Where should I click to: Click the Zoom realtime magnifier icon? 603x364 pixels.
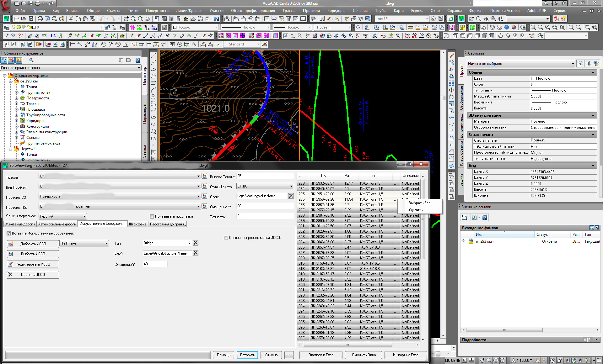click(133, 19)
